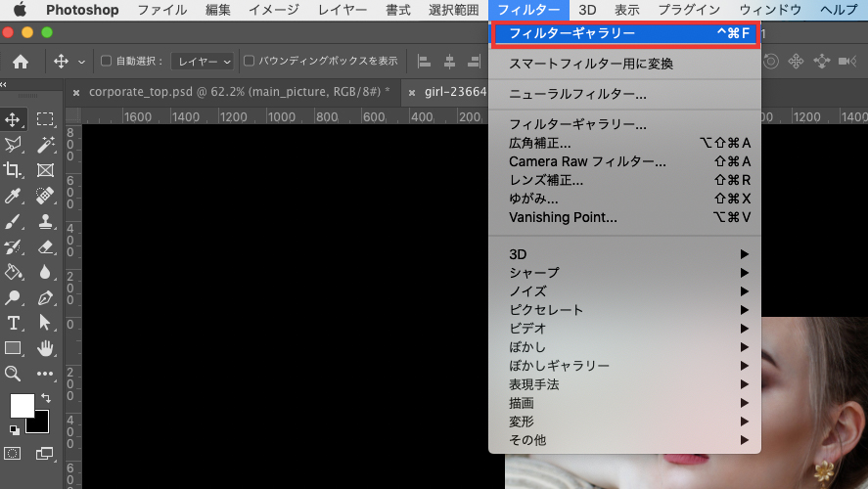This screenshot has height=489, width=868.
Task: Click the 3D slide mode icon
Action: pyautogui.click(x=821, y=61)
